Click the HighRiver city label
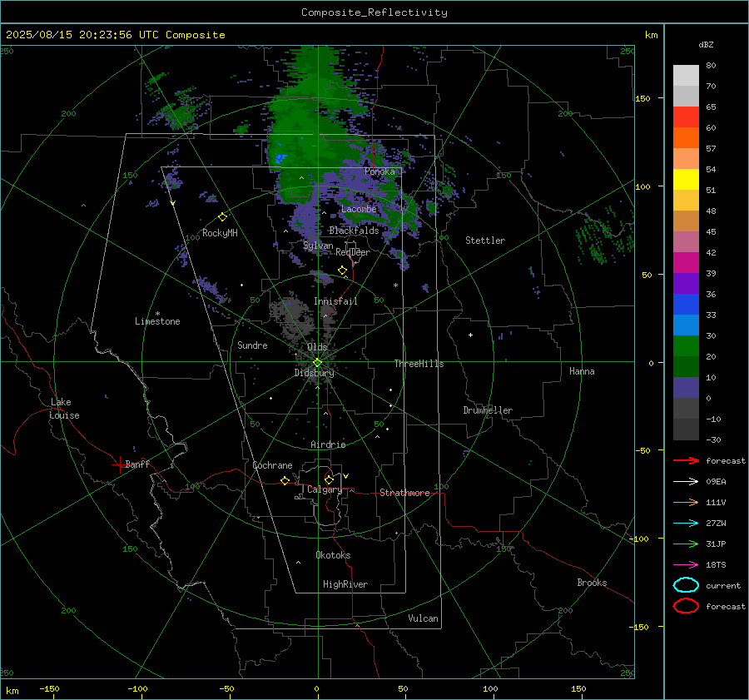749x700 pixels. 345,584
